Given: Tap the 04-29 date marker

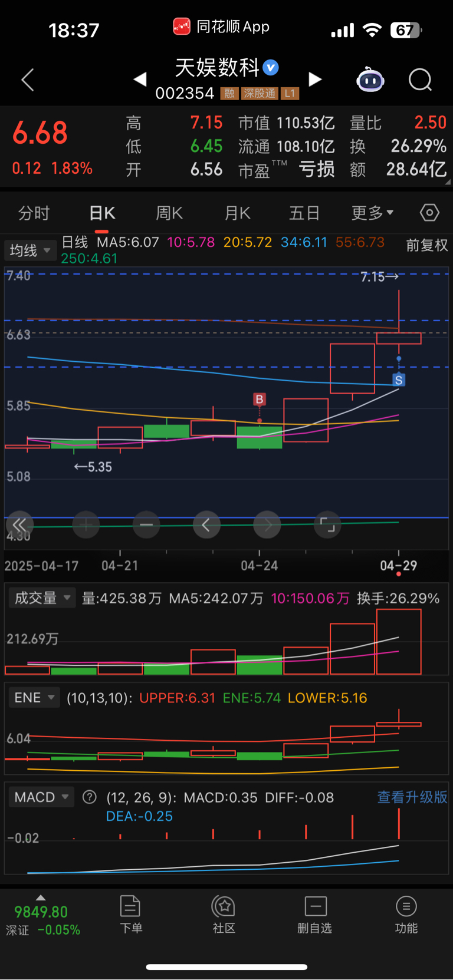Looking at the screenshot, I should [399, 566].
